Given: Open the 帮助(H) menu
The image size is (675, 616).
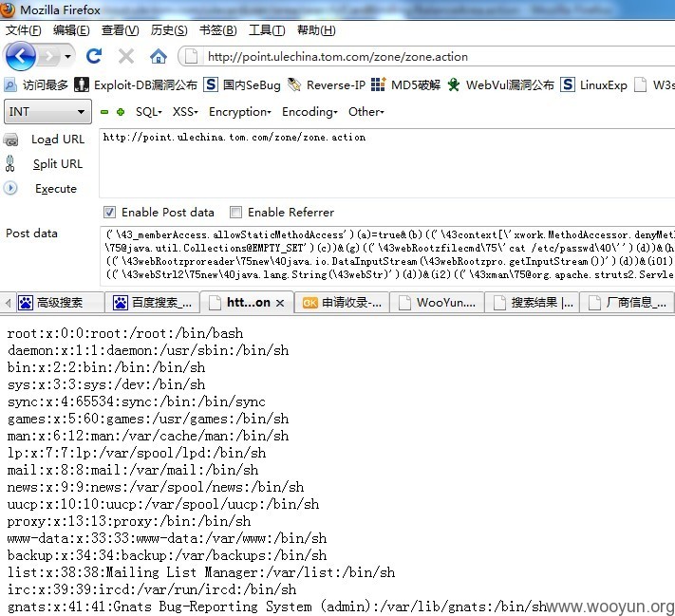Looking at the screenshot, I should click(x=316, y=30).
